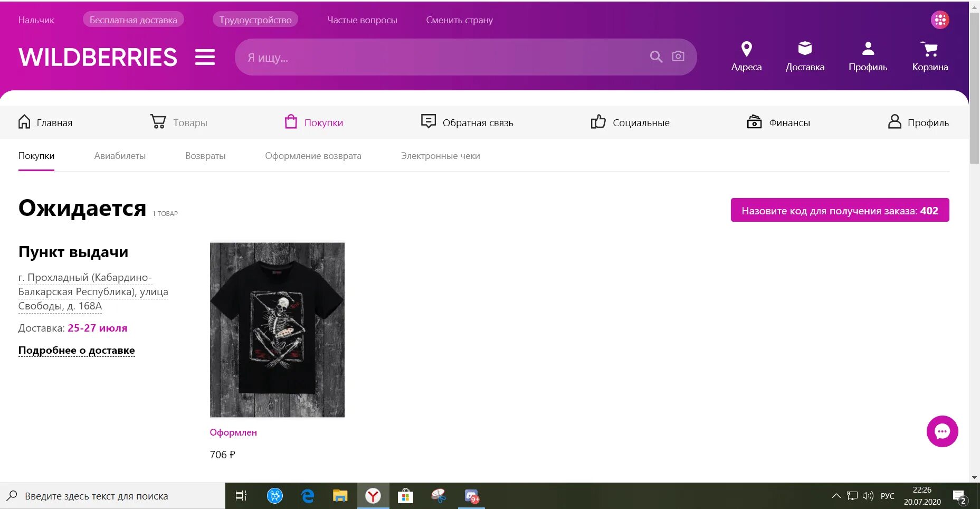Open Трудоустройство link

click(255, 20)
